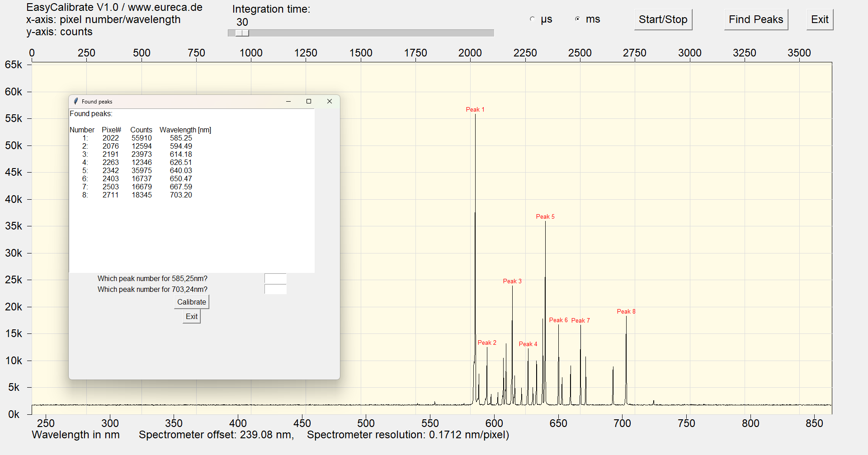Click the Wavelength [nm] column header
The image size is (868, 455).
click(x=185, y=130)
